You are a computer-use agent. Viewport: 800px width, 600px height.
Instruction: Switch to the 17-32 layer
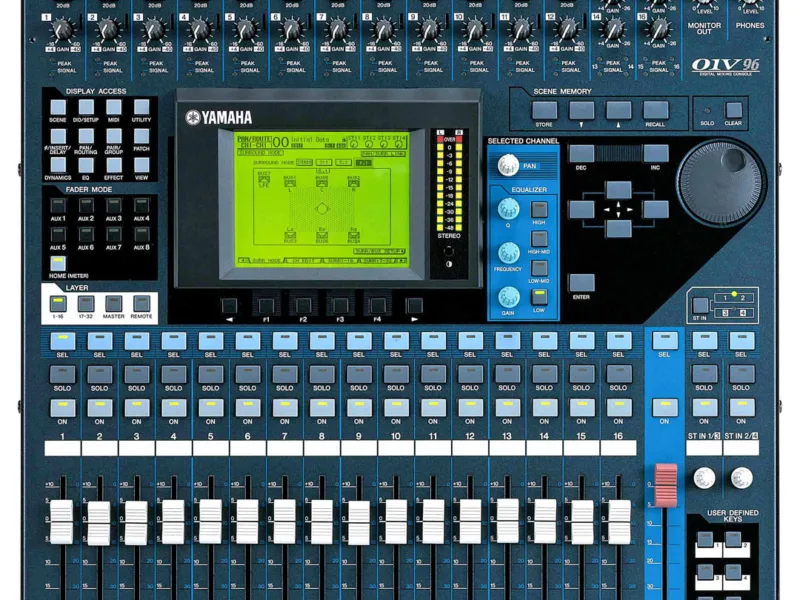86,304
